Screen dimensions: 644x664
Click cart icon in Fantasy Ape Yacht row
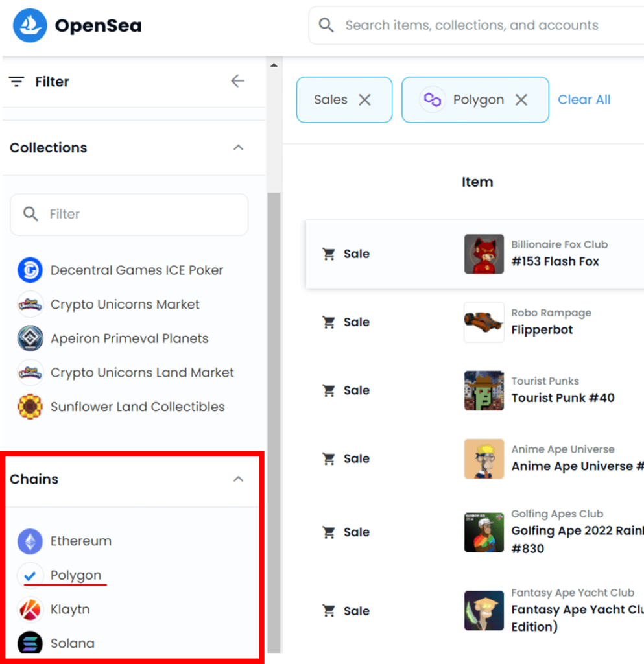329,611
